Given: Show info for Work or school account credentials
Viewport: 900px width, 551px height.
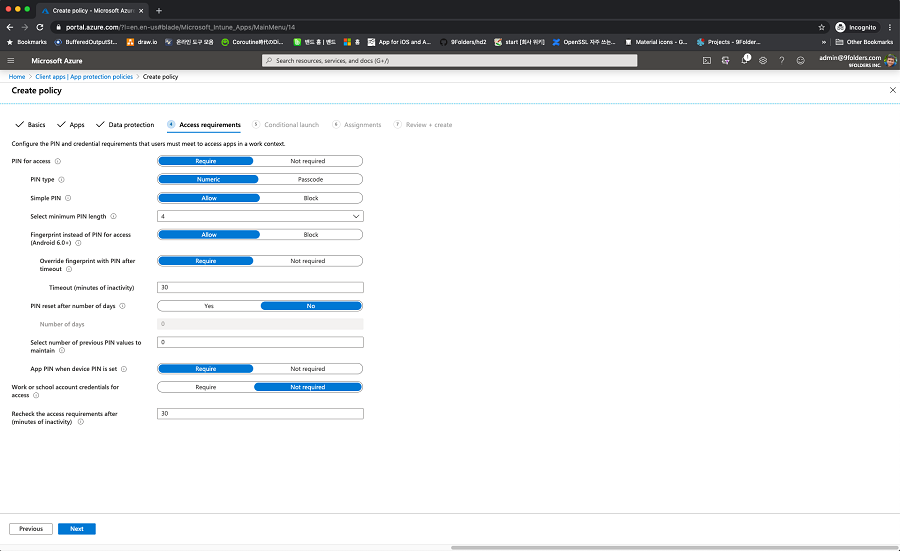Looking at the screenshot, I should (36, 395).
